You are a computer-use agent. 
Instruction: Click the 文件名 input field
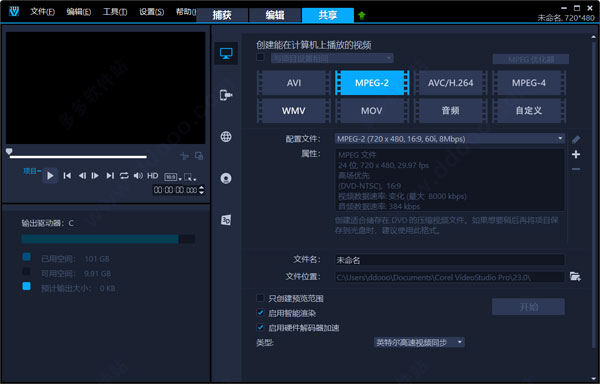click(x=450, y=260)
